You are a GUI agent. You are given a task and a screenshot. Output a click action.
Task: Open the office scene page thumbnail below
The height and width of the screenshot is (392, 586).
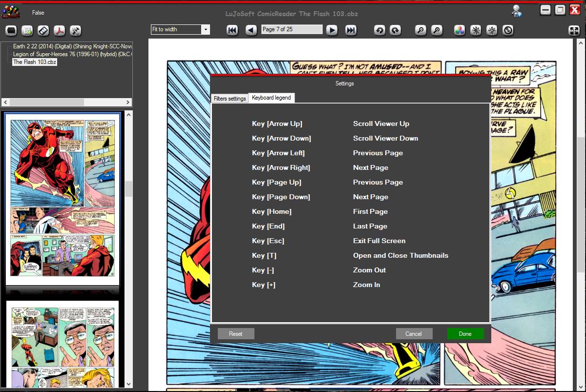(63, 345)
